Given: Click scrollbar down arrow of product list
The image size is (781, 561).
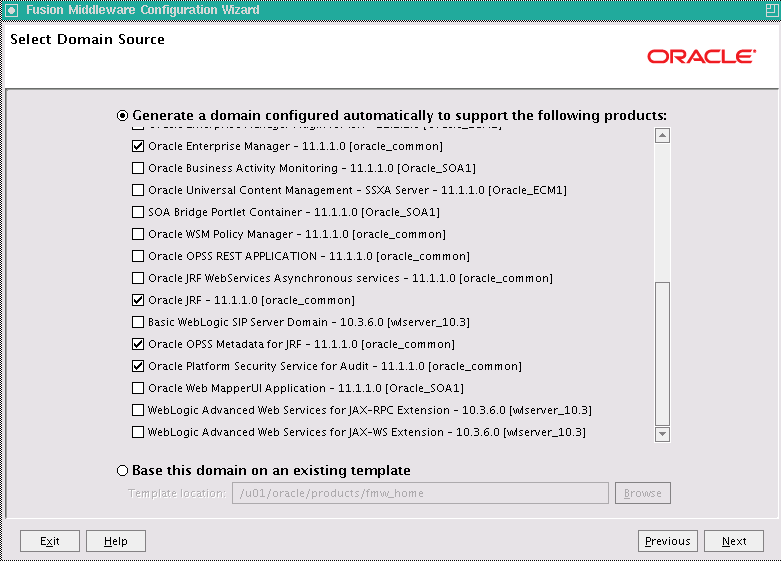Looking at the screenshot, I should 662,434.
